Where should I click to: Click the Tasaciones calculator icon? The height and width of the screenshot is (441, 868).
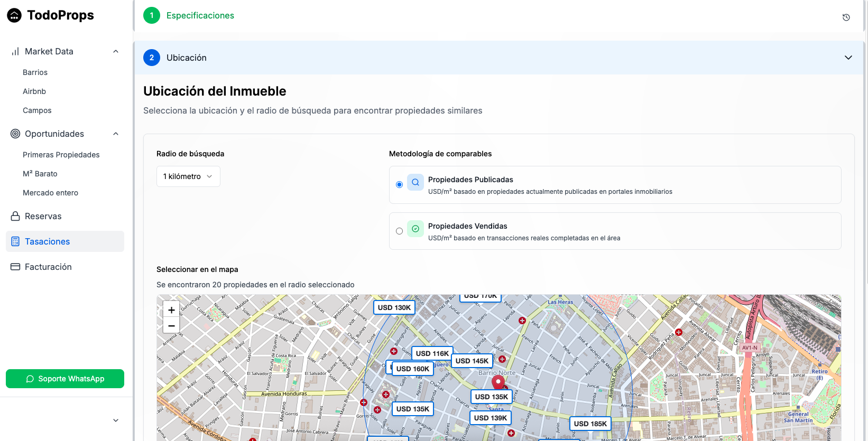coord(15,241)
